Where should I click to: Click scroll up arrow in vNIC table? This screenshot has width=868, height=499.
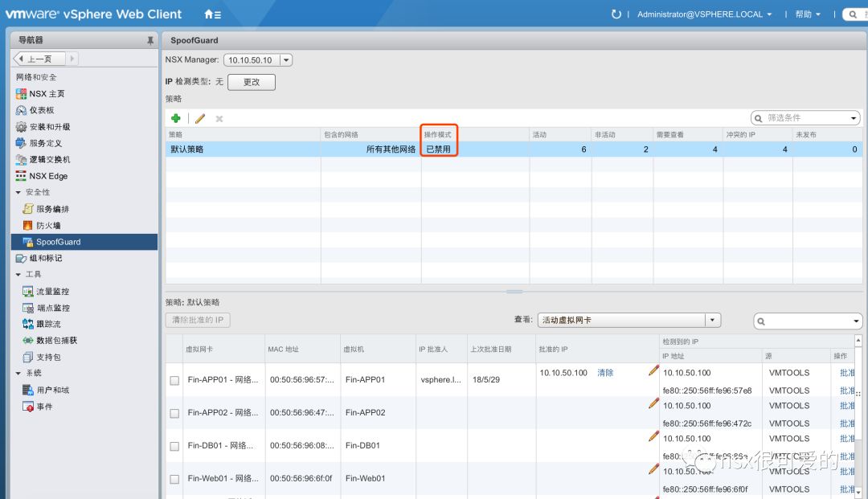pyautogui.click(x=858, y=340)
